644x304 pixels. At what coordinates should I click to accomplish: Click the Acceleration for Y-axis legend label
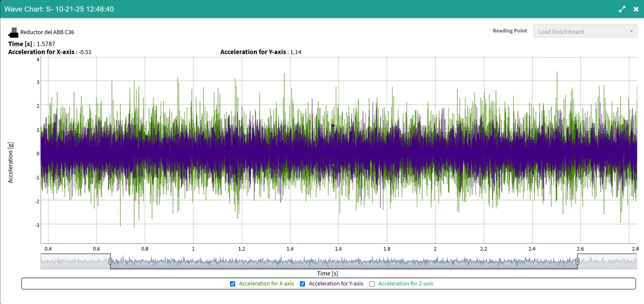click(336, 284)
